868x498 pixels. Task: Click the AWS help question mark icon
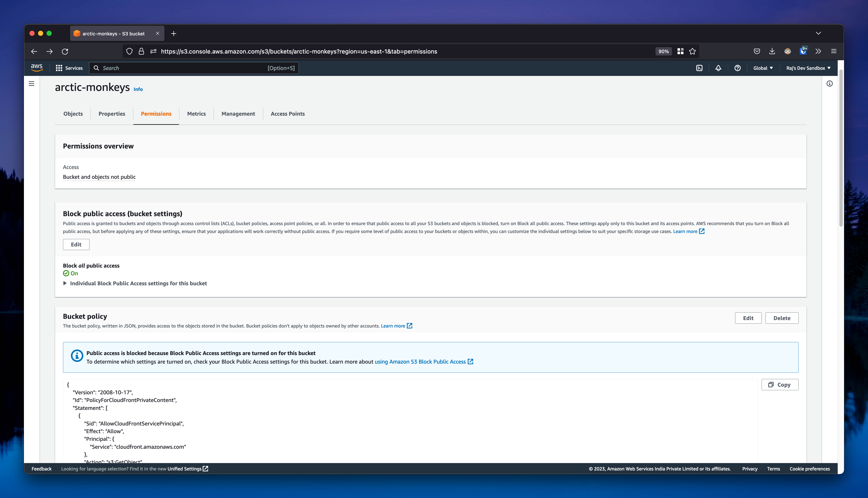(x=737, y=68)
